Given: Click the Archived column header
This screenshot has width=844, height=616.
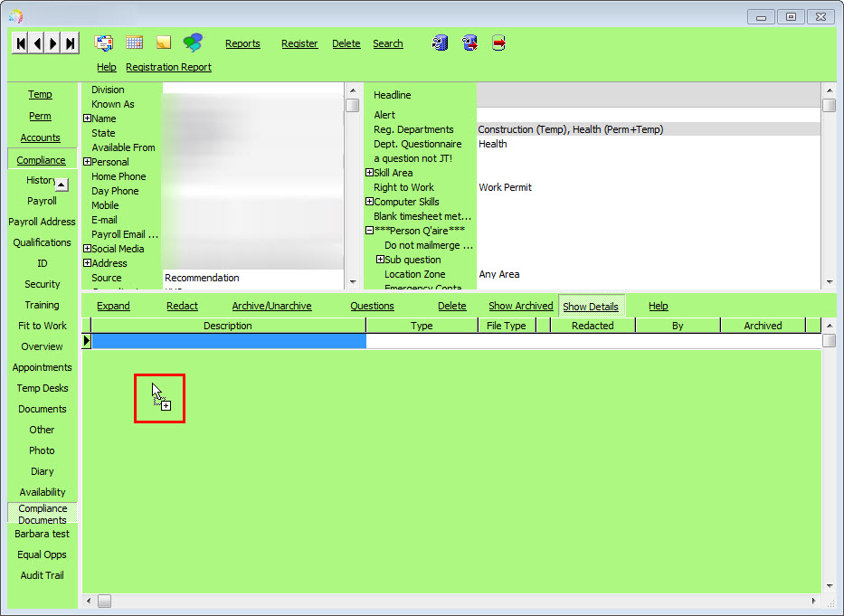Looking at the screenshot, I should pyautogui.click(x=763, y=326).
